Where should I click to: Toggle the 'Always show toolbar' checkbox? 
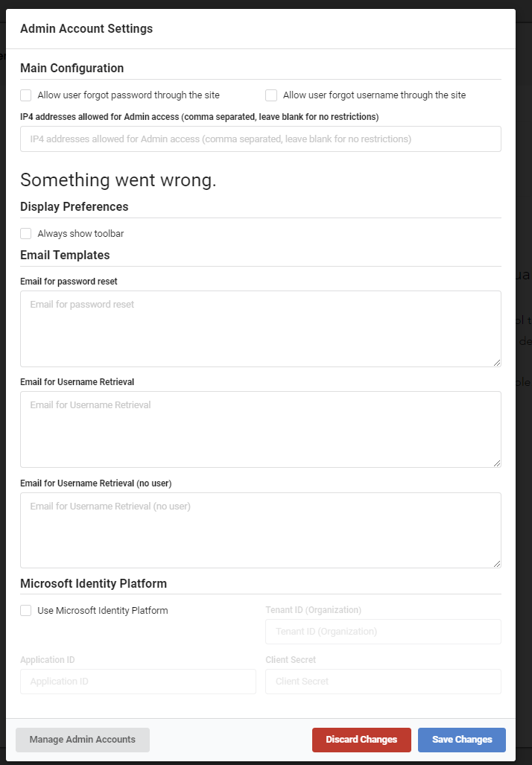pos(26,234)
